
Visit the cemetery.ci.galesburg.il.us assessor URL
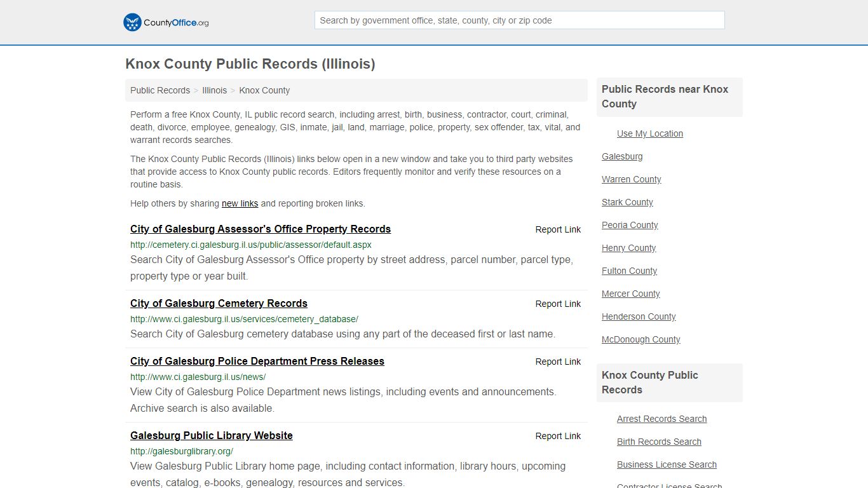[x=251, y=245]
